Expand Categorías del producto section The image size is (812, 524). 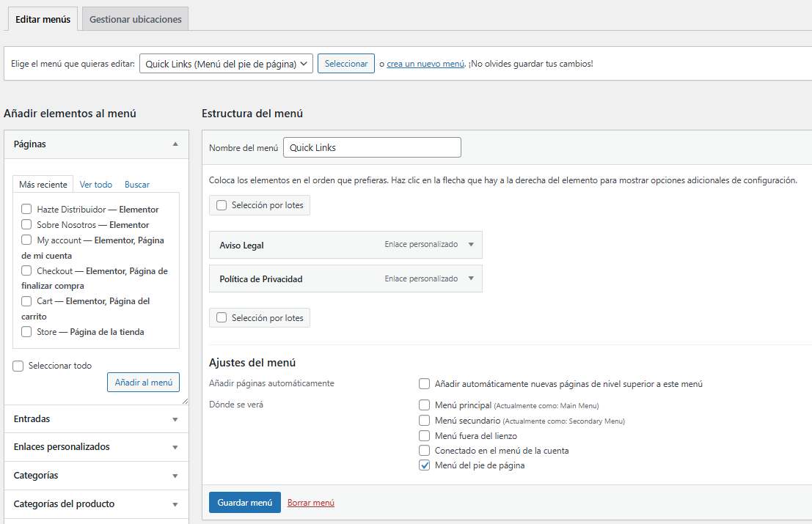175,504
